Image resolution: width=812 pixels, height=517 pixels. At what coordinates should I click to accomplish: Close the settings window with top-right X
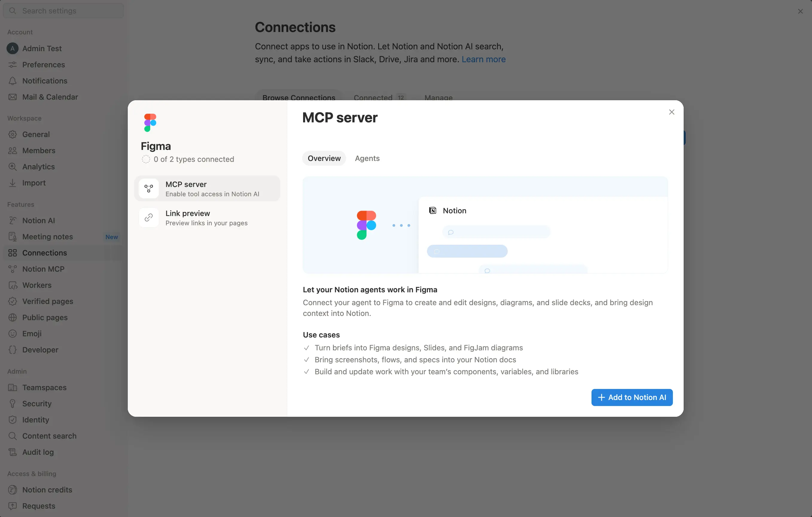(800, 11)
